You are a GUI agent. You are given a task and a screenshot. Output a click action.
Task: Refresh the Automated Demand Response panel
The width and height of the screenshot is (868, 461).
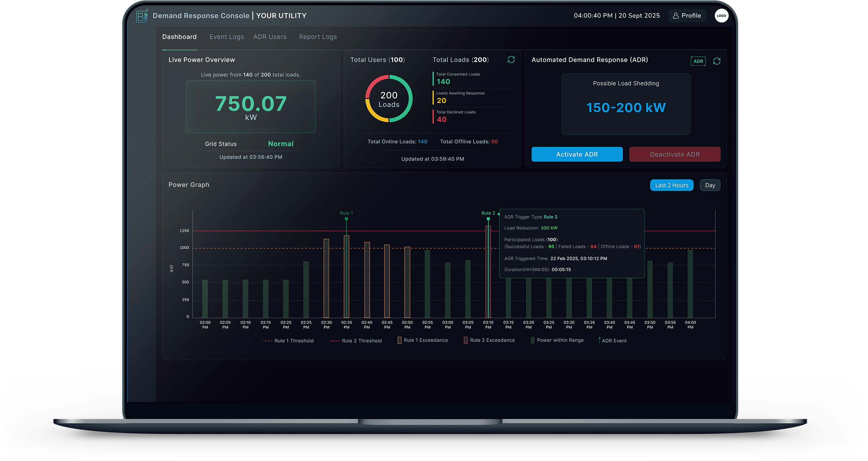click(717, 61)
